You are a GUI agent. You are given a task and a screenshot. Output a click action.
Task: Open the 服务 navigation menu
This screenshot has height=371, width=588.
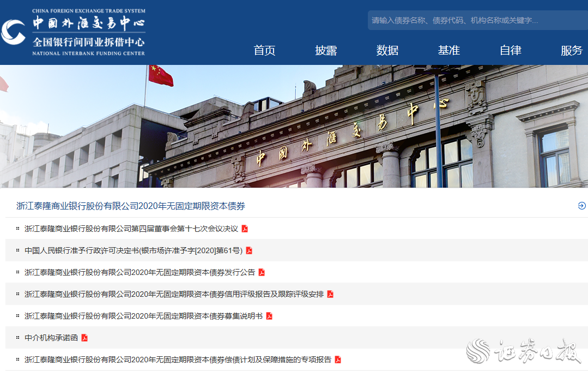[x=572, y=50]
